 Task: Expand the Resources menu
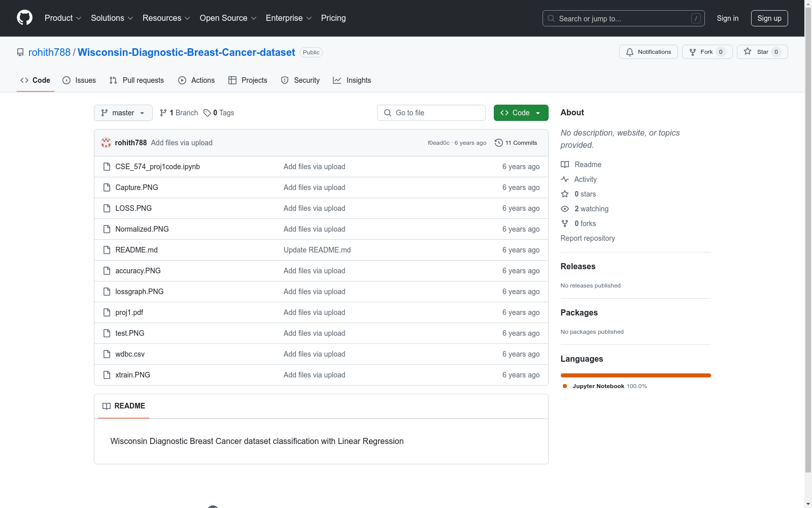click(166, 18)
